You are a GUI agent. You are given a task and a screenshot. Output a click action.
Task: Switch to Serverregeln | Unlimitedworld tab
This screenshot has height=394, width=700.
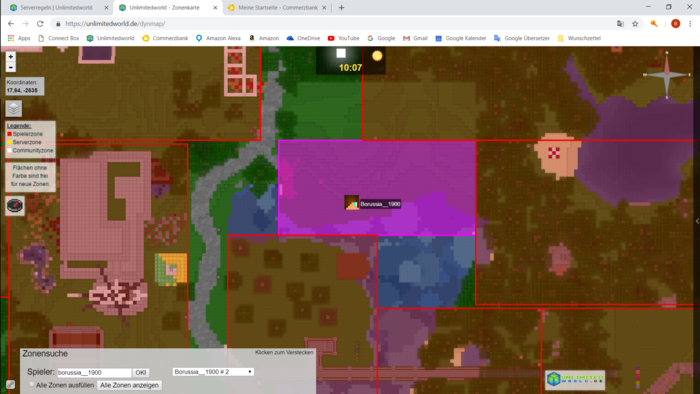coord(56,8)
